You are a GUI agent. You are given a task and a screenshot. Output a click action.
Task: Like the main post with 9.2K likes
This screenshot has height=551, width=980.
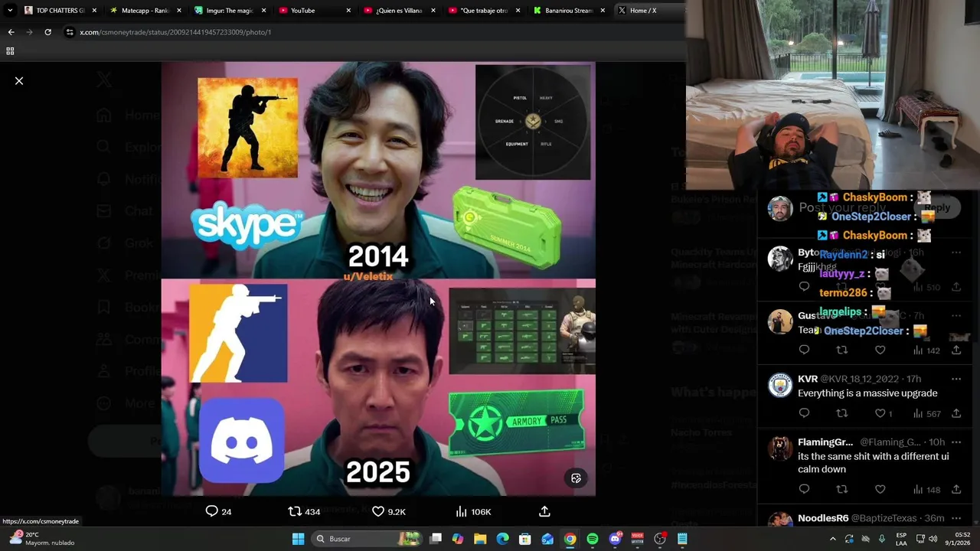(389, 511)
